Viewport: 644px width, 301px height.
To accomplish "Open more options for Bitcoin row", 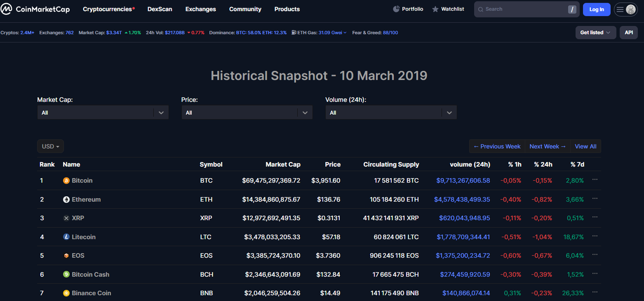I will point(595,180).
